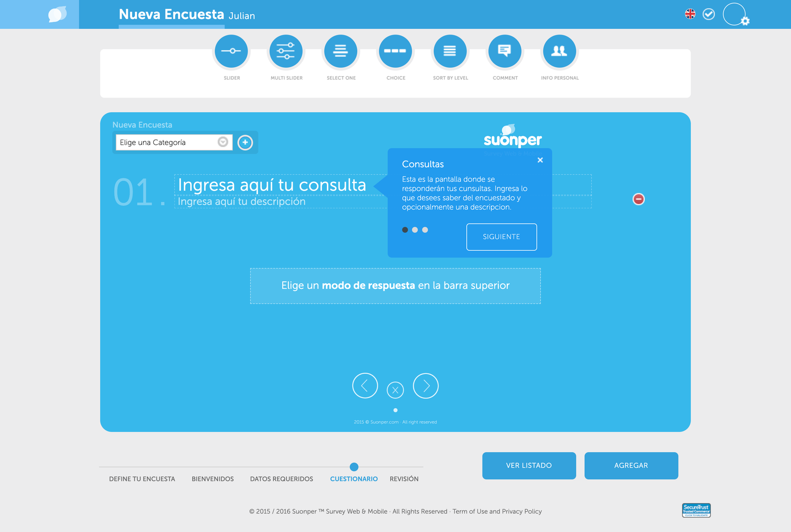Add a new category with plus icon
Image resolution: width=791 pixels, height=532 pixels.
pyautogui.click(x=245, y=142)
